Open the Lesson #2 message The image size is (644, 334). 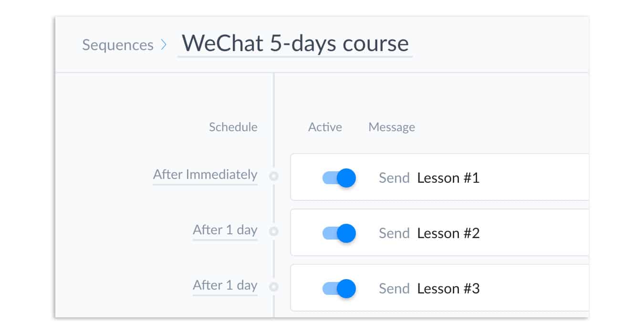point(448,233)
